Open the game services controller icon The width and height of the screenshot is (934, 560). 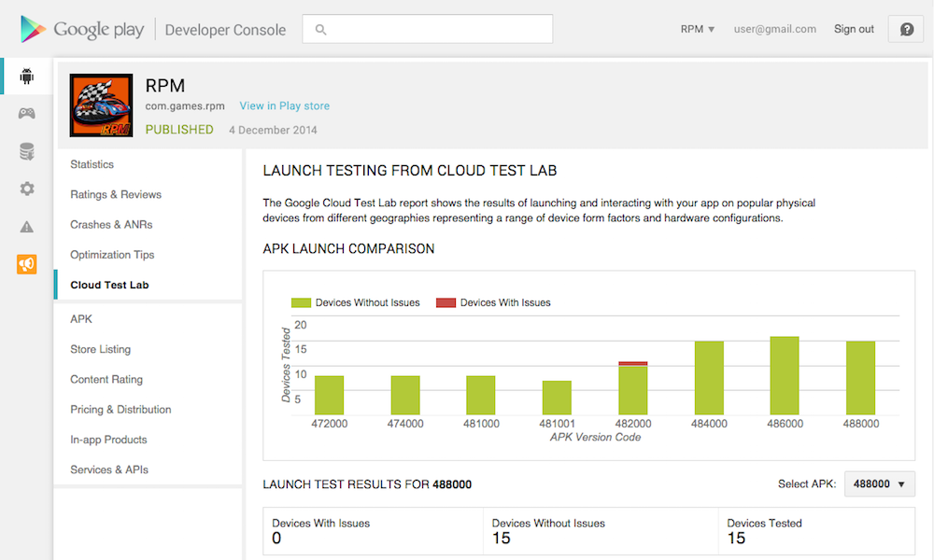pos(26,114)
